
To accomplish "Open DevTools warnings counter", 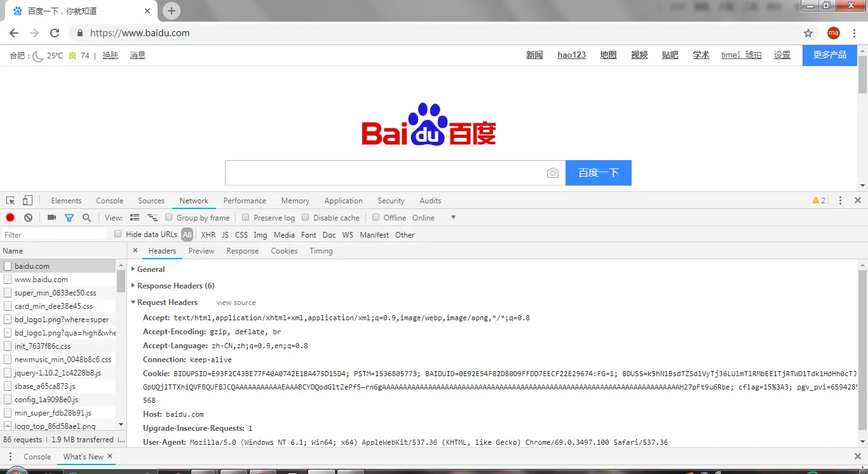I will pos(819,201).
